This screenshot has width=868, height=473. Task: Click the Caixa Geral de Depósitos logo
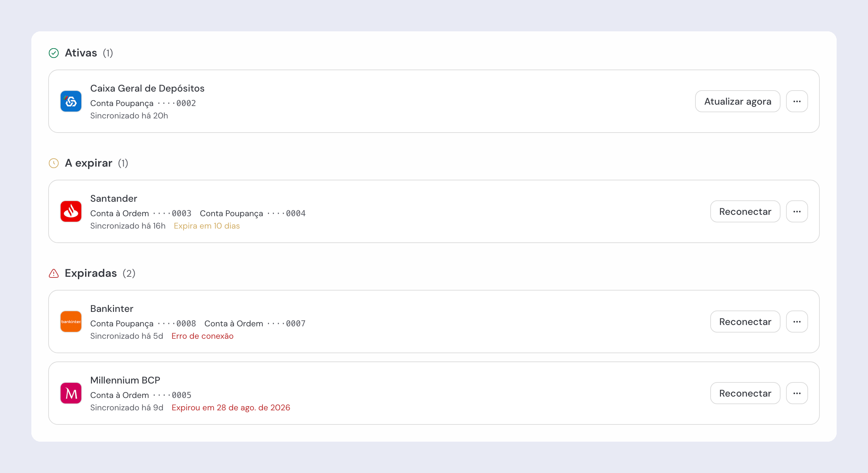71,101
